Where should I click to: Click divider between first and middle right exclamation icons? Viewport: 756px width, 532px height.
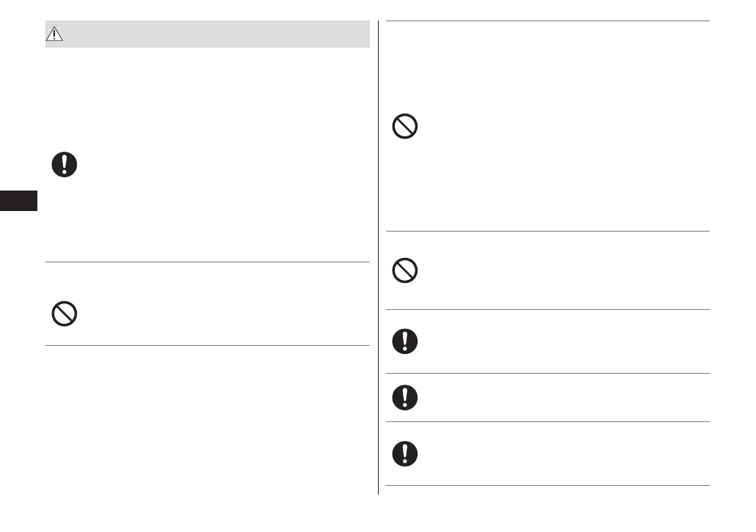[x=547, y=374]
